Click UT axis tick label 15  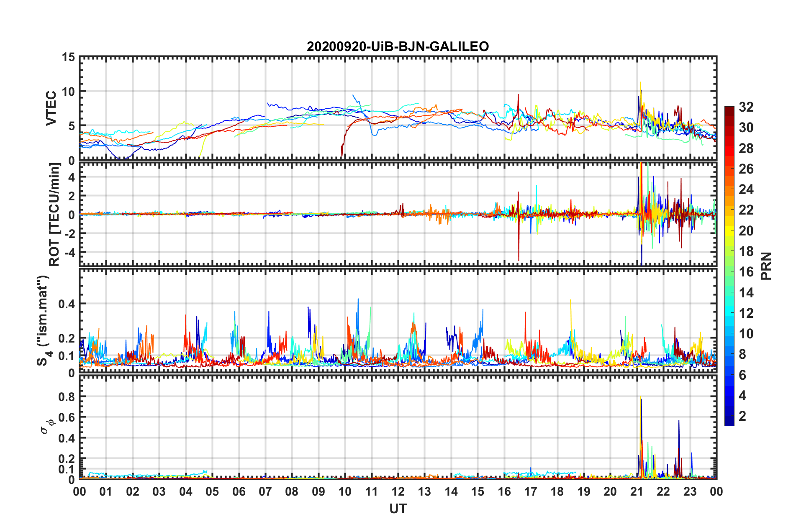pyautogui.click(x=478, y=491)
